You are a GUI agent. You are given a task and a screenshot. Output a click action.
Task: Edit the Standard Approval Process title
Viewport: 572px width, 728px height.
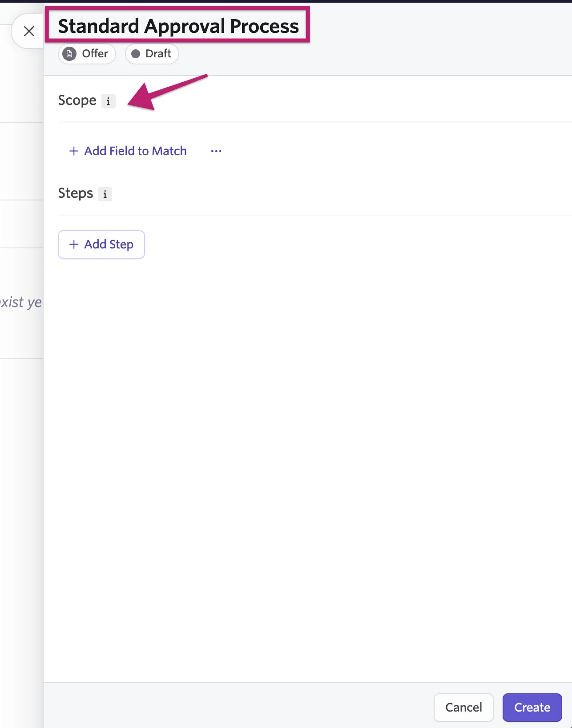tap(178, 26)
